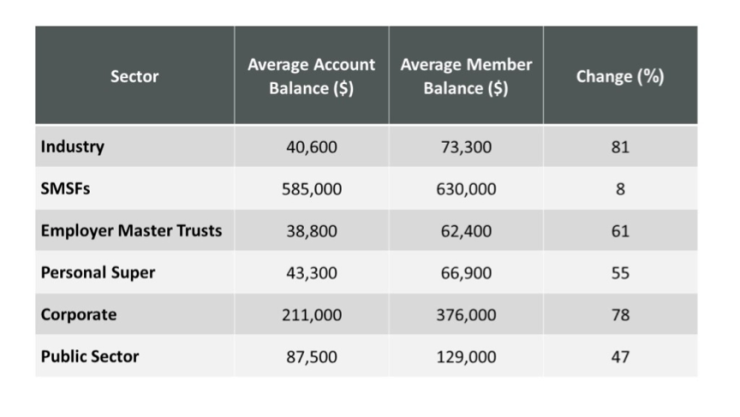This screenshot has width=740, height=417.
Task: Select the Industry row label
Action: coord(73,147)
